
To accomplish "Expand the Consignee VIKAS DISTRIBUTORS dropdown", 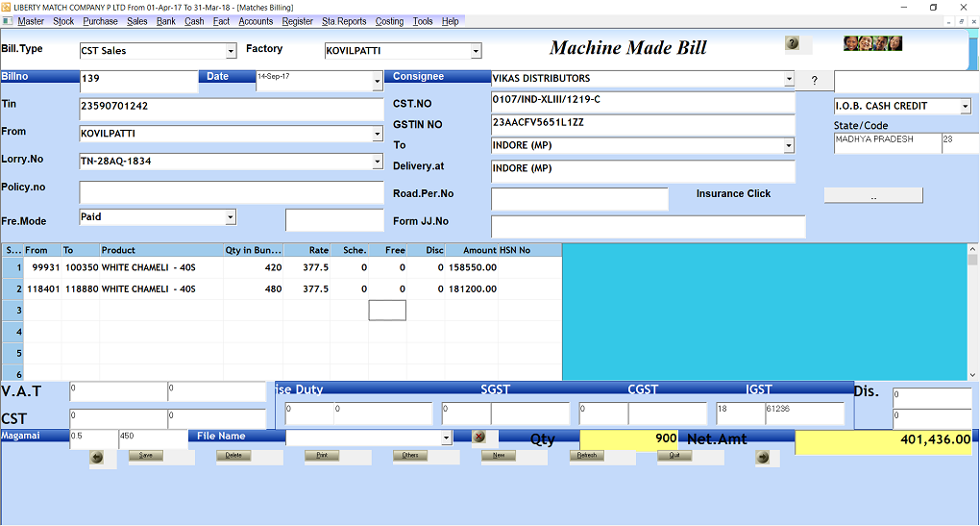I will coord(789,80).
